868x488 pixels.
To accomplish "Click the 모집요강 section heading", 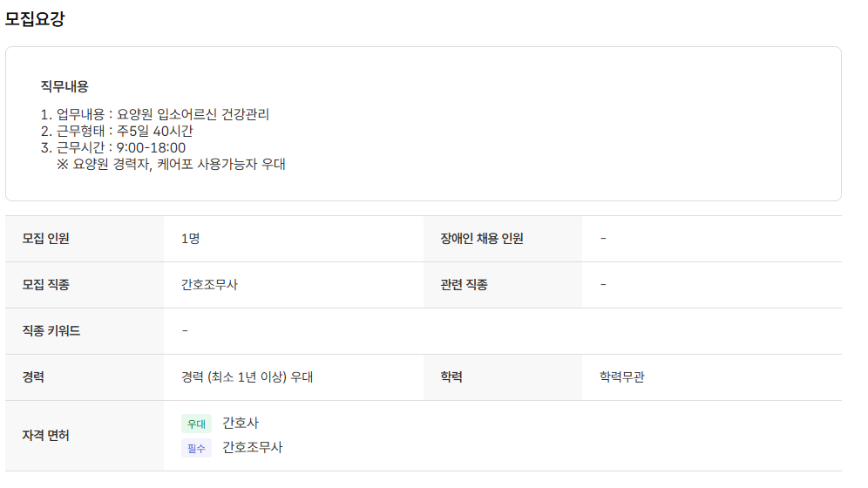I will tap(35, 19).
